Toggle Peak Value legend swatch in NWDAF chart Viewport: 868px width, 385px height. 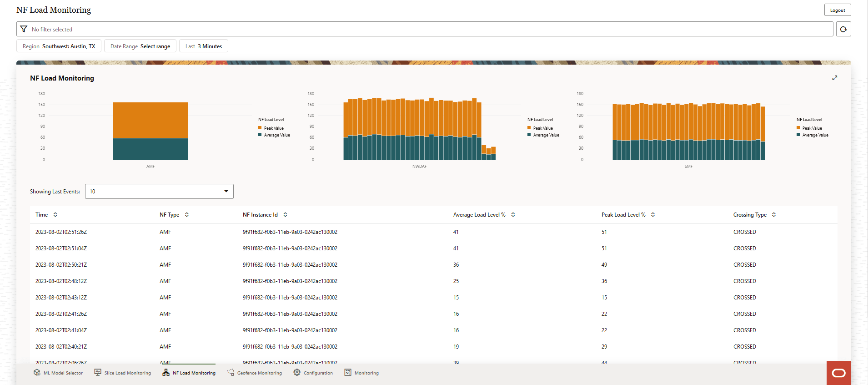pos(529,128)
